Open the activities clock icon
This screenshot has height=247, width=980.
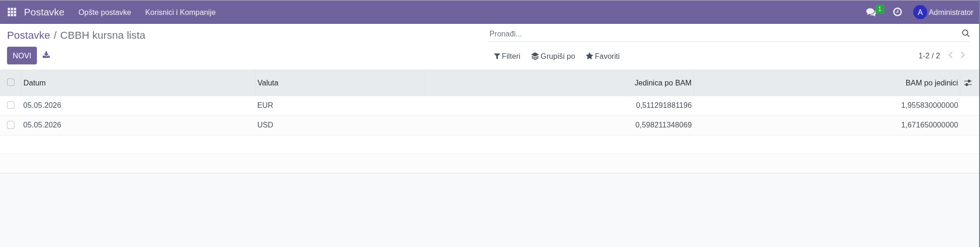click(897, 12)
